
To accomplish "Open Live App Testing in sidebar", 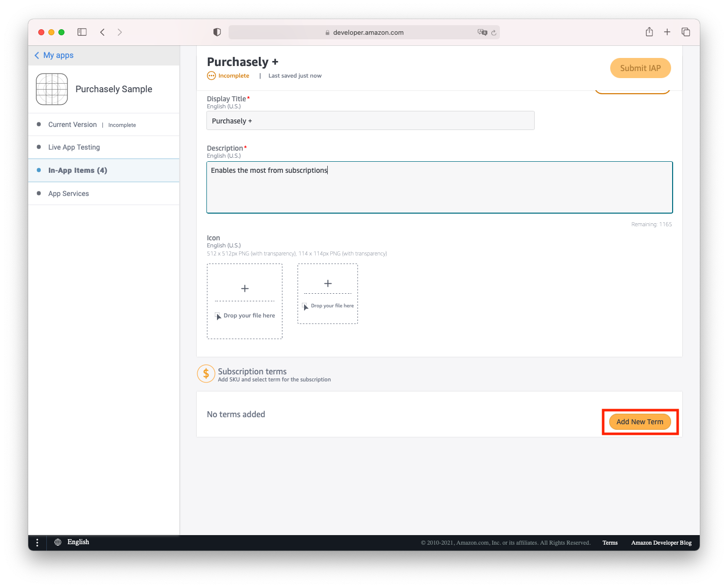I will pos(104,147).
